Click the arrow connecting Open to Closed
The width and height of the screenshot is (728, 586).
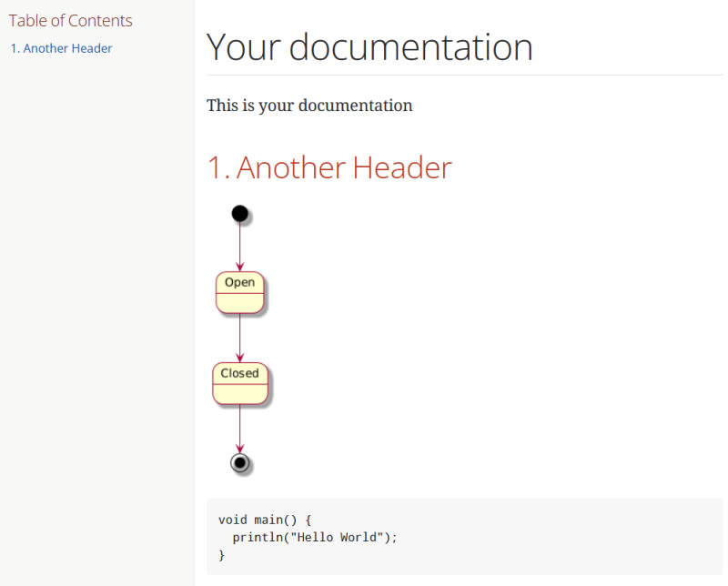point(239,337)
